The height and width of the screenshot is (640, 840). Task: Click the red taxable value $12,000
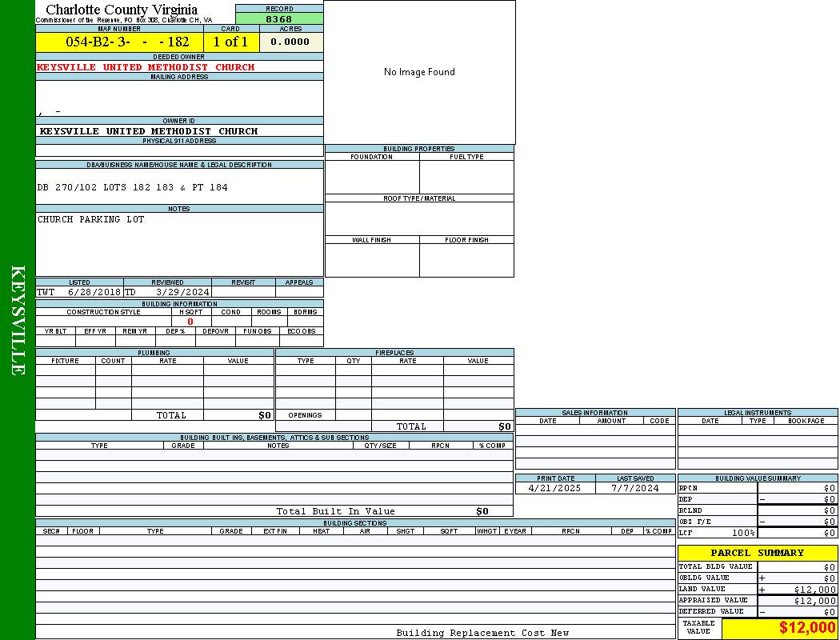pos(806,628)
